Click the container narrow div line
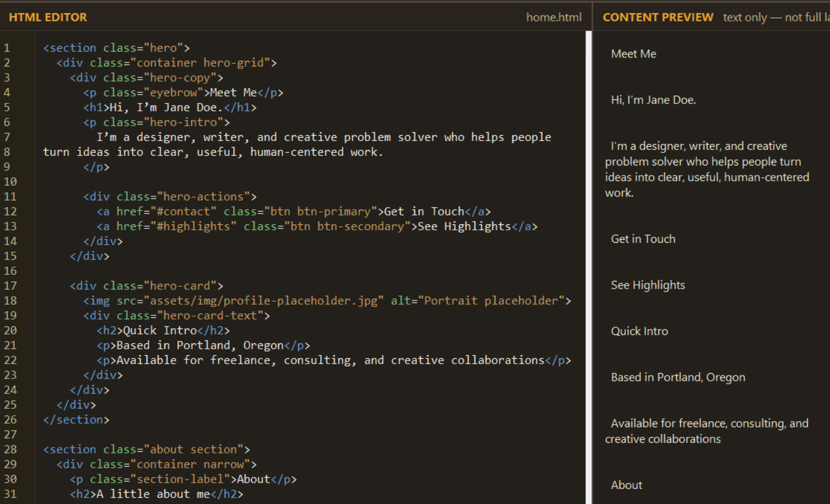This screenshot has height=504, width=830. click(156, 464)
